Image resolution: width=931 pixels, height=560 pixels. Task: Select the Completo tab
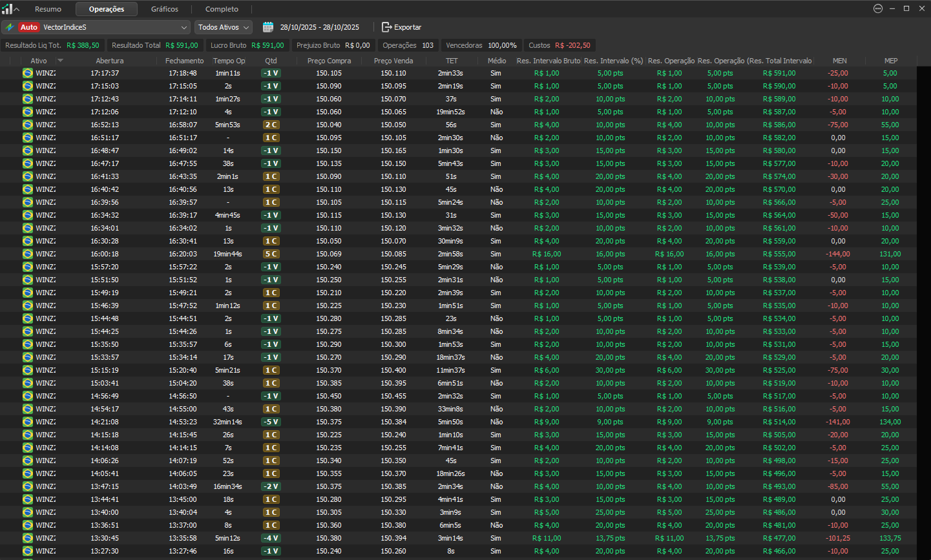click(222, 9)
